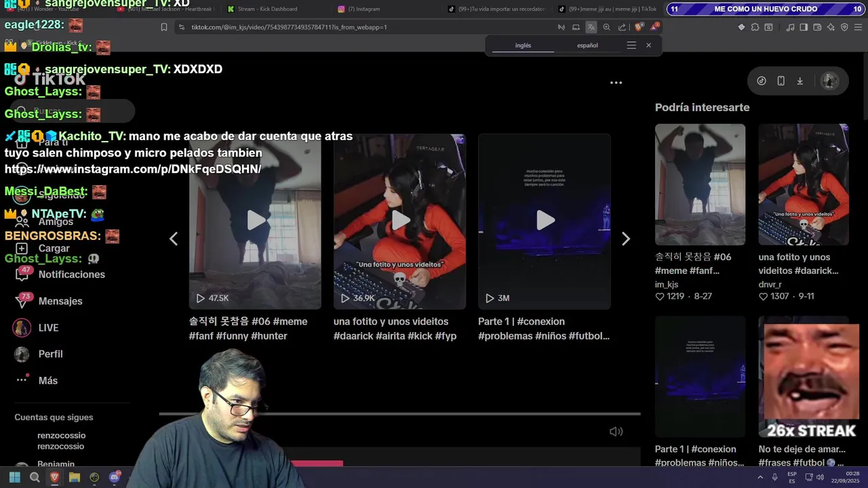The height and width of the screenshot is (488, 868).
Task: Switch to the meme jiji TikTok tab
Action: (607, 9)
